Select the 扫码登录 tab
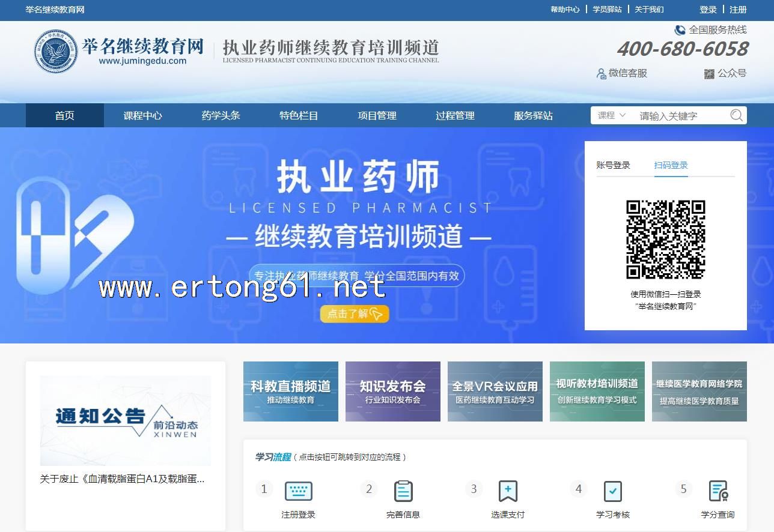Screen dimensions: 774x532 [x=671, y=165]
